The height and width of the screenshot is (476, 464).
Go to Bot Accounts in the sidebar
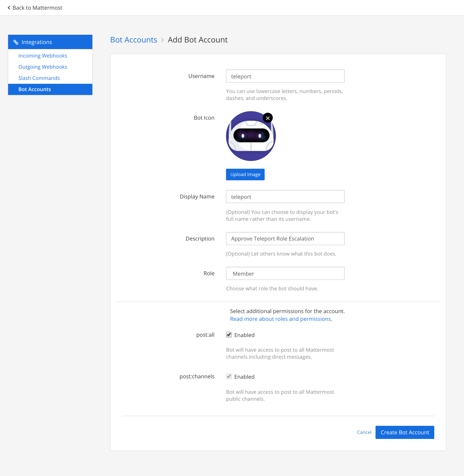(x=35, y=89)
